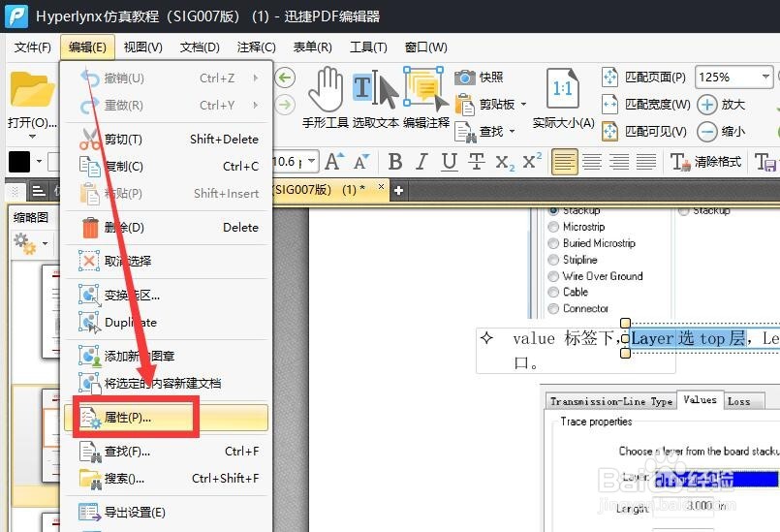Screen dimensions: 780x532
Task: Choose 属性(P)... in the edit menu
Action: 166,418
